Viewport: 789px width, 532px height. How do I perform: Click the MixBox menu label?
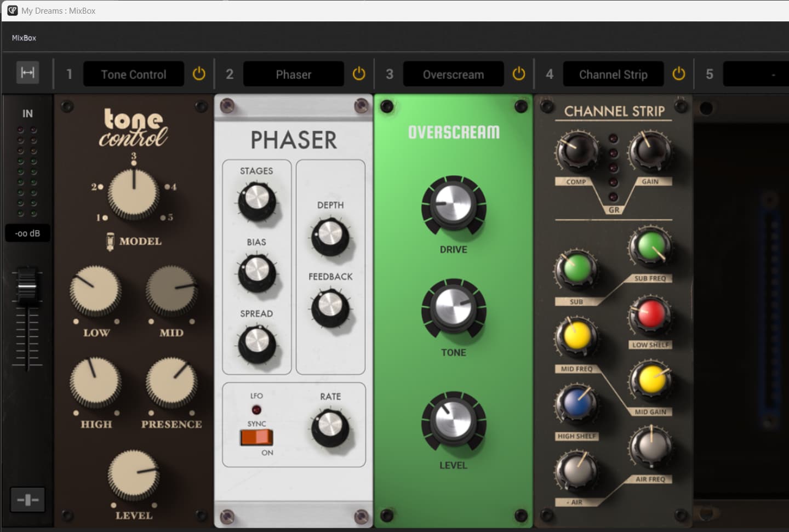click(x=24, y=38)
